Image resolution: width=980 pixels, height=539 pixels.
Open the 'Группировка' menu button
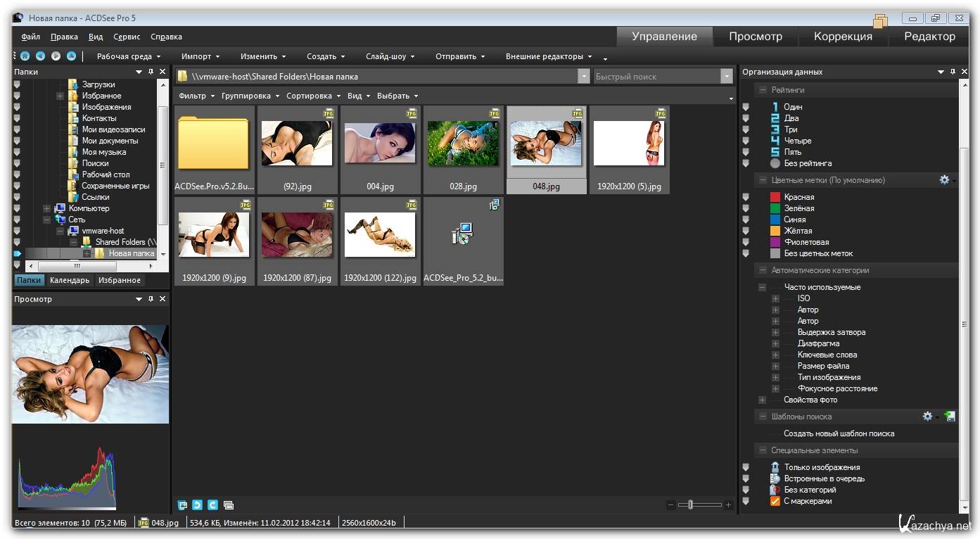pyautogui.click(x=250, y=96)
